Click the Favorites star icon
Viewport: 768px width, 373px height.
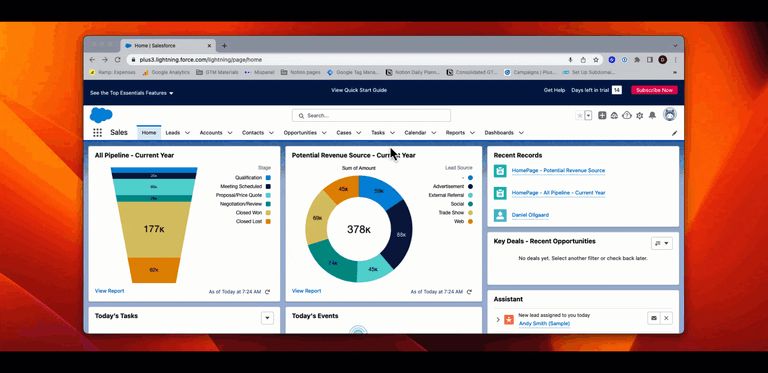tap(580, 116)
